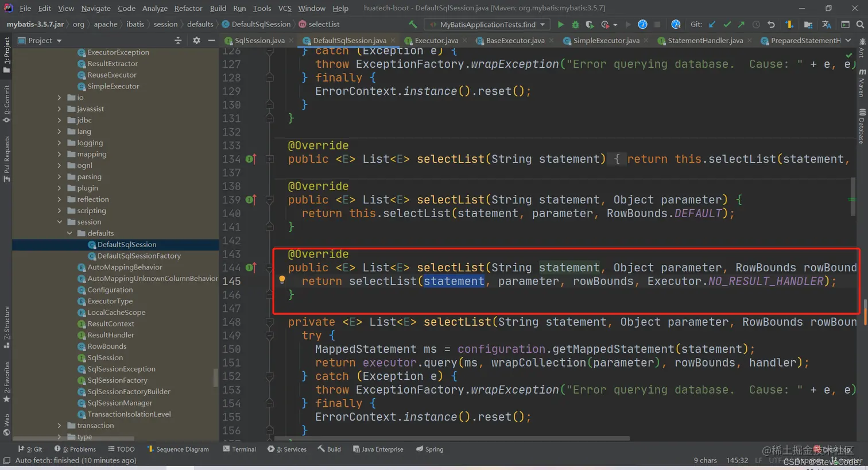Click the selectList breadcrumb
Screen dimensions: 868x470
pyautogui.click(x=324, y=24)
